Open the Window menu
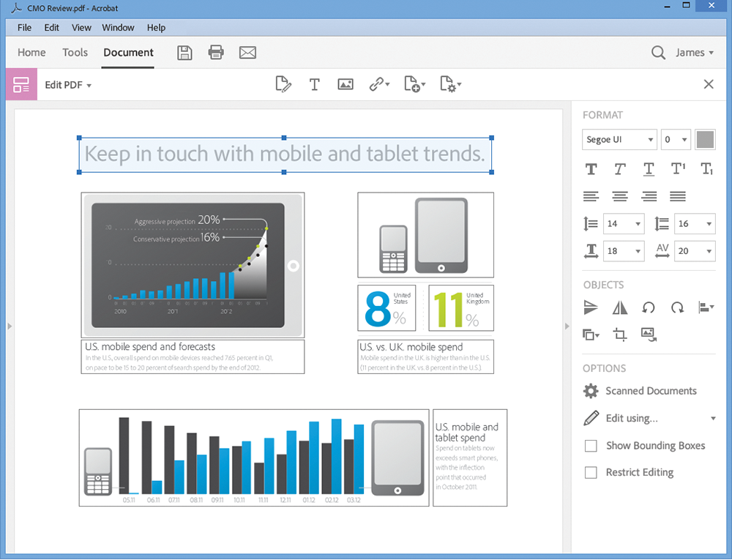The image size is (732, 560). pos(118,28)
